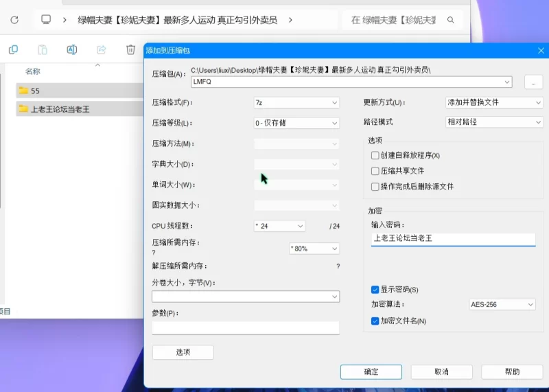This screenshot has width=549, height=392.
Task: Click chevron after monitor icon in address bar
Action: click(x=65, y=20)
